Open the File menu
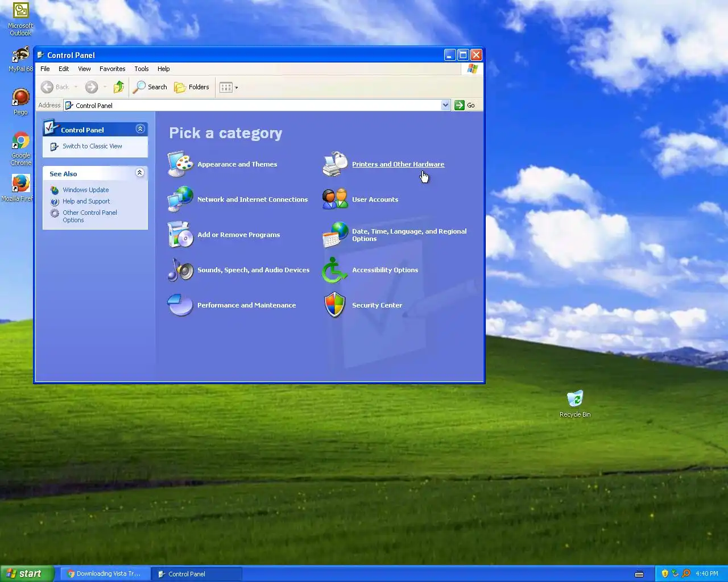The width and height of the screenshot is (728, 582). coord(45,69)
